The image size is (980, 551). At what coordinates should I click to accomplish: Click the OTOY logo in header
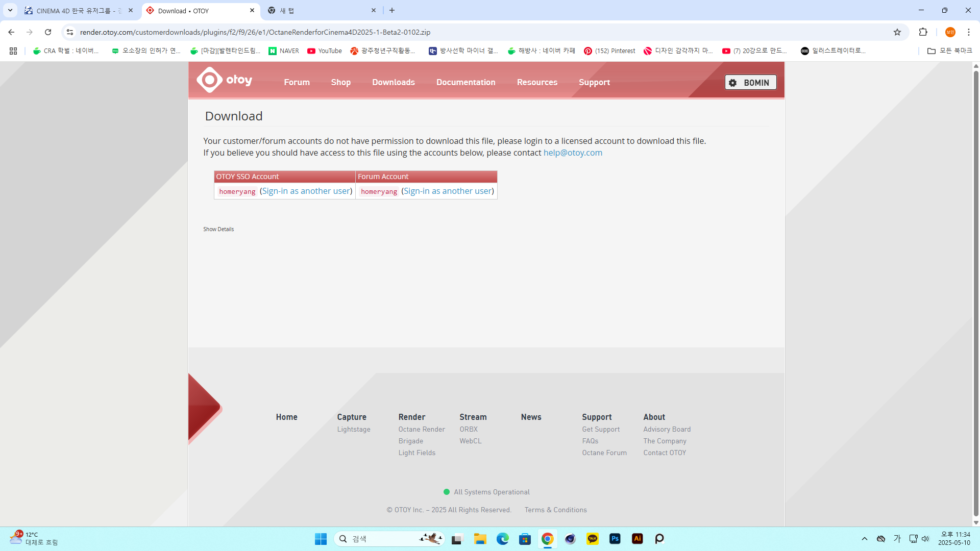click(x=225, y=80)
